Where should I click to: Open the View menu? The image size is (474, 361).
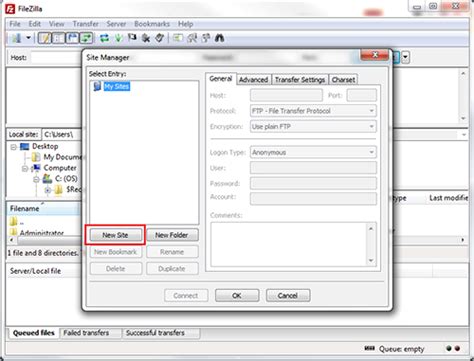coord(56,24)
